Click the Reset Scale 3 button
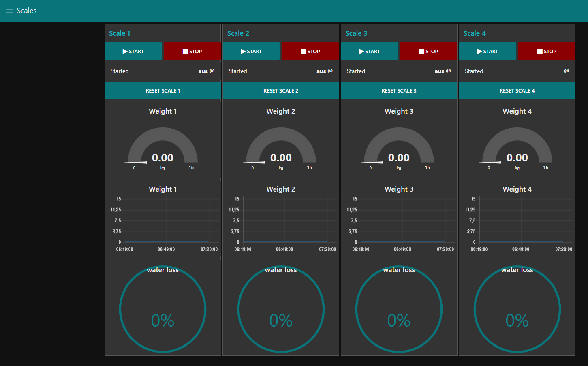The height and width of the screenshot is (366, 588). [x=399, y=90]
